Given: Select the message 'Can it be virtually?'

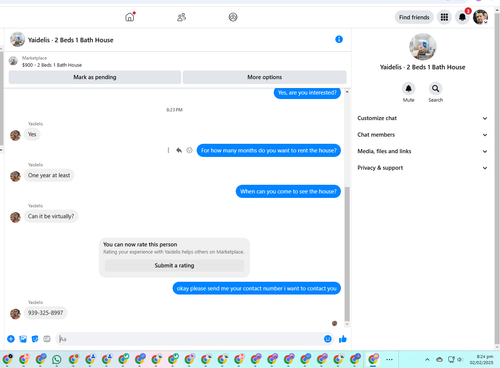Looking at the screenshot, I should pos(51,216).
